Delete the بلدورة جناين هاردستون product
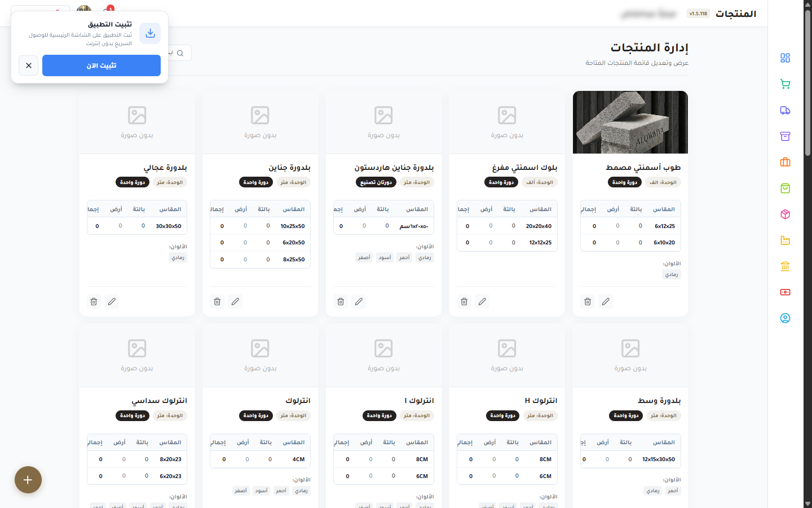This screenshot has height=508, width=812. pos(341,301)
